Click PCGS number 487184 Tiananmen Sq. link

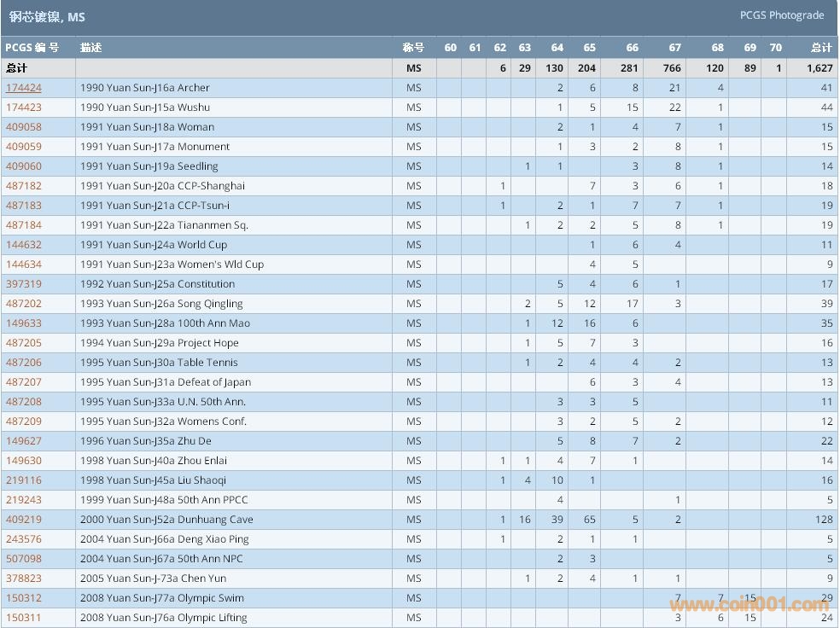pyautogui.click(x=24, y=225)
